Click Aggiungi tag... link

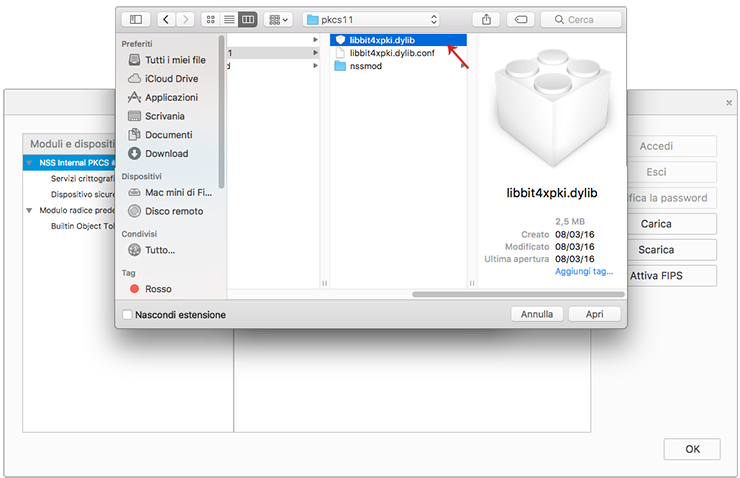click(x=584, y=271)
